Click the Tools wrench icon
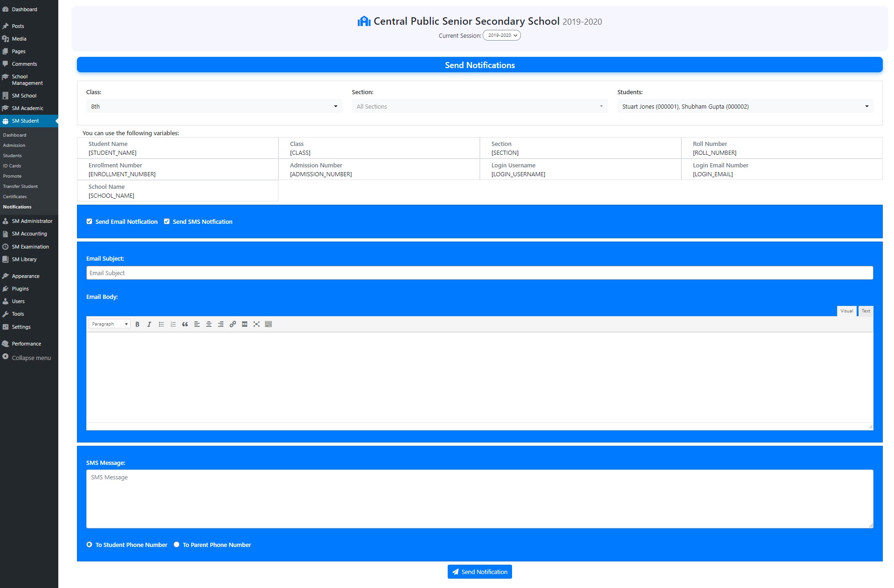The image size is (894, 588). click(6, 314)
